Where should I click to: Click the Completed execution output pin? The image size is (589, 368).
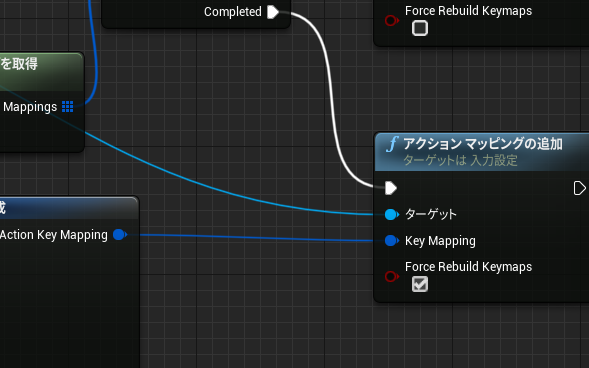273,12
